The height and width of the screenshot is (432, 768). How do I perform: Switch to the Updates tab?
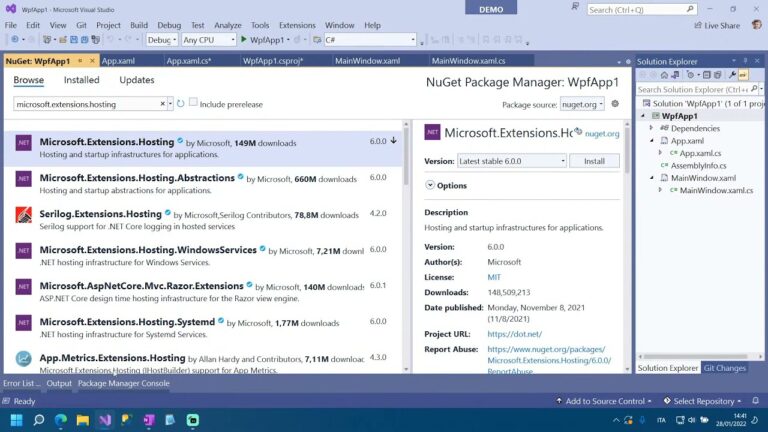coord(137,80)
